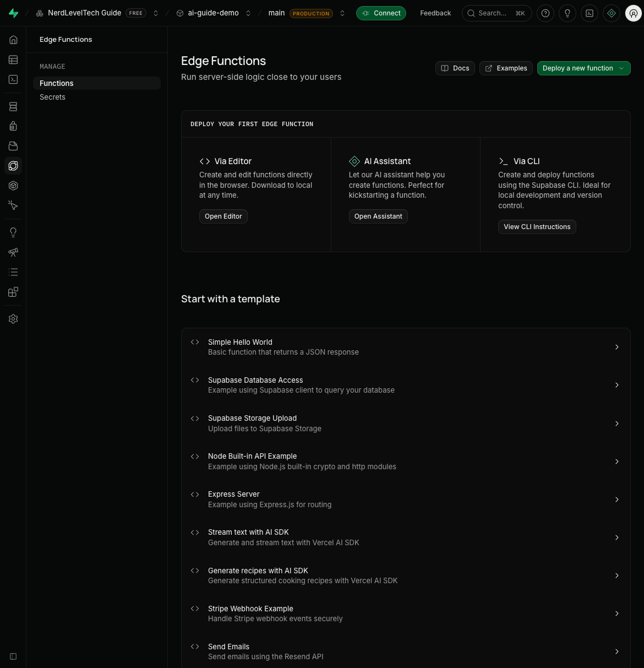Open ai-guide-demo project link
Image resolution: width=644 pixels, height=668 pixels.
pos(213,13)
